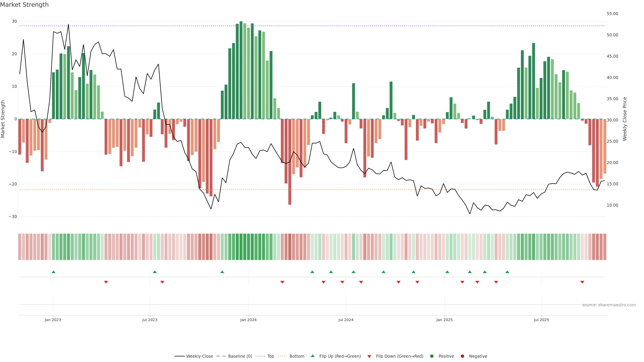Click the −30 tick on left axis
The width and height of the screenshot is (644, 362).
coord(13,217)
